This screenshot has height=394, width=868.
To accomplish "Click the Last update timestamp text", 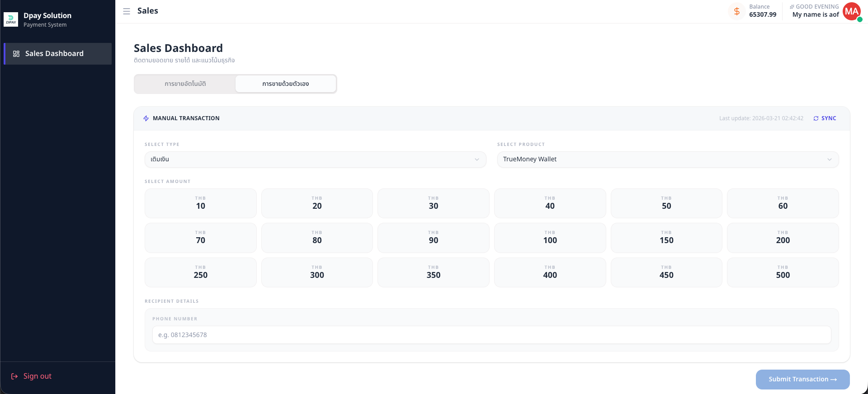I will point(761,118).
